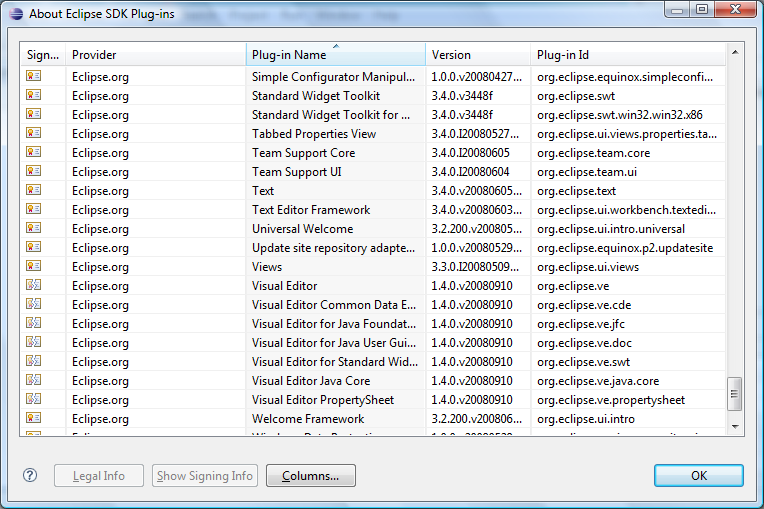Screen dimensions: 764x509
Task: Click the scrollbar down arrow
Action: 735,427
